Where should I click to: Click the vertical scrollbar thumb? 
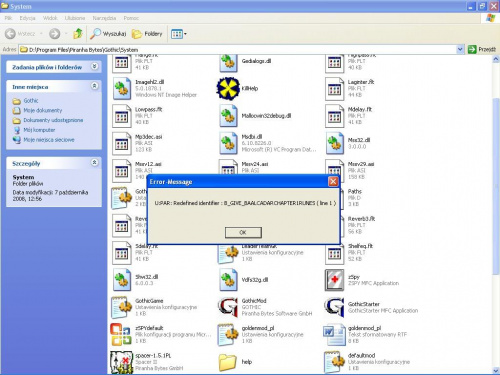point(496,185)
